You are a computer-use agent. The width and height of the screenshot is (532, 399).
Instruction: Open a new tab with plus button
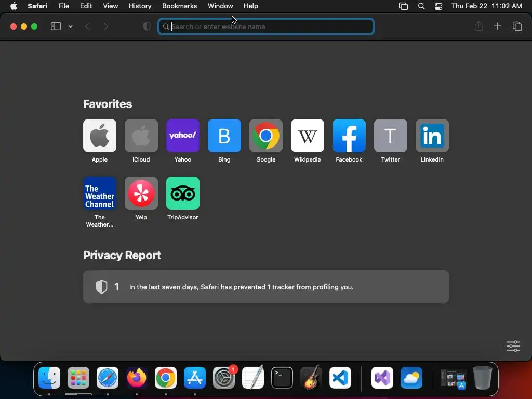tap(497, 26)
